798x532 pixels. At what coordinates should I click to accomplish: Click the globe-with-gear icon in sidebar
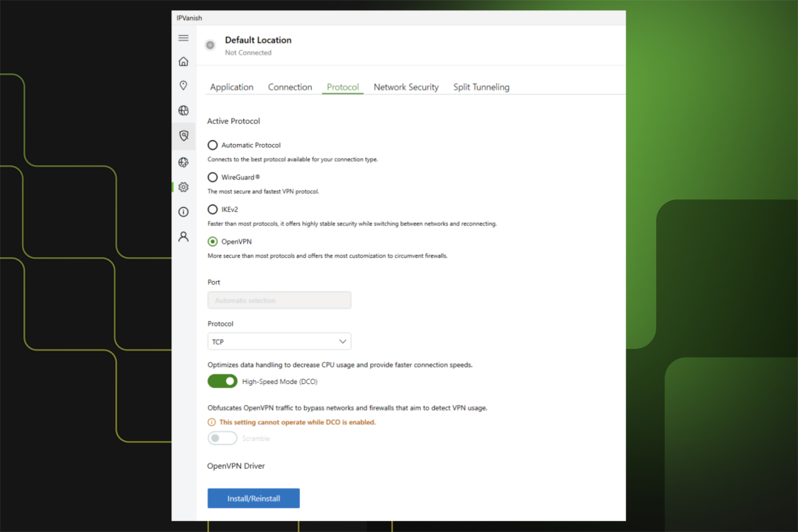(184, 162)
